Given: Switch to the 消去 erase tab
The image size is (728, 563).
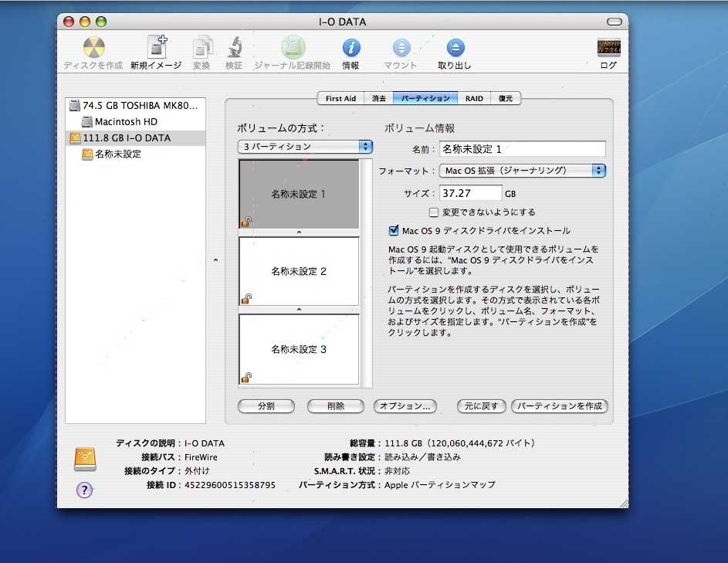Looking at the screenshot, I should [x=379, y=99].
